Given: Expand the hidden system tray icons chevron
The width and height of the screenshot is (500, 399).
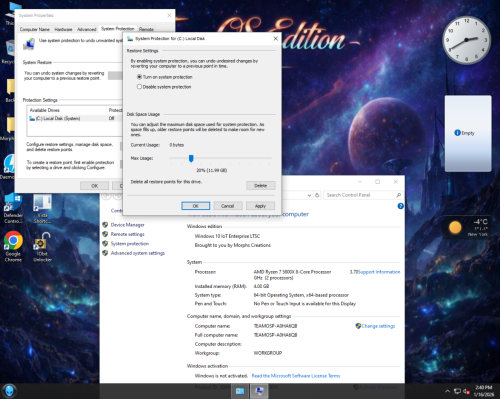Looking at the screenshot, I should 447,391.
